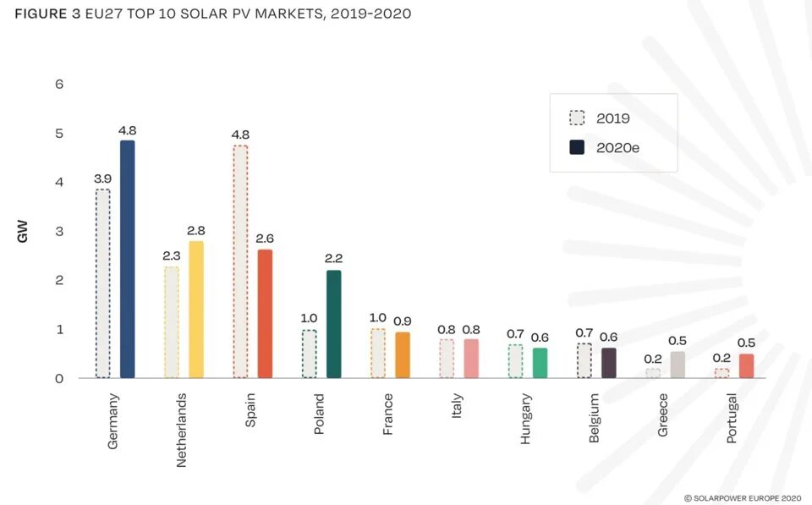Click Poland's dark green 2020e bar
The height and width of the screenshot is (505, 812).
(334, 324)
